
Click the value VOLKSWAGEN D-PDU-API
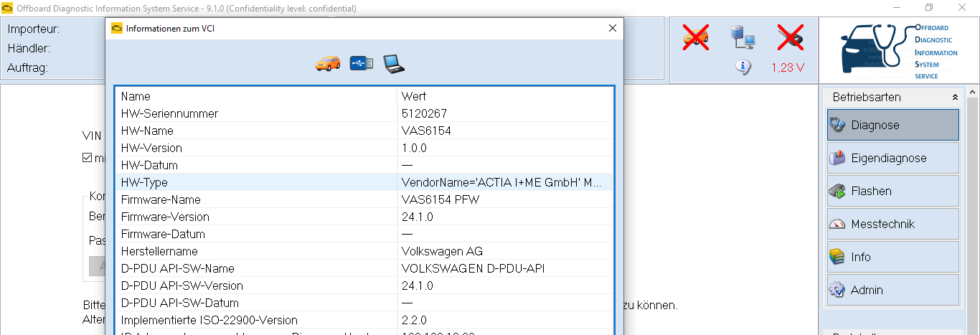coord(472,268)
